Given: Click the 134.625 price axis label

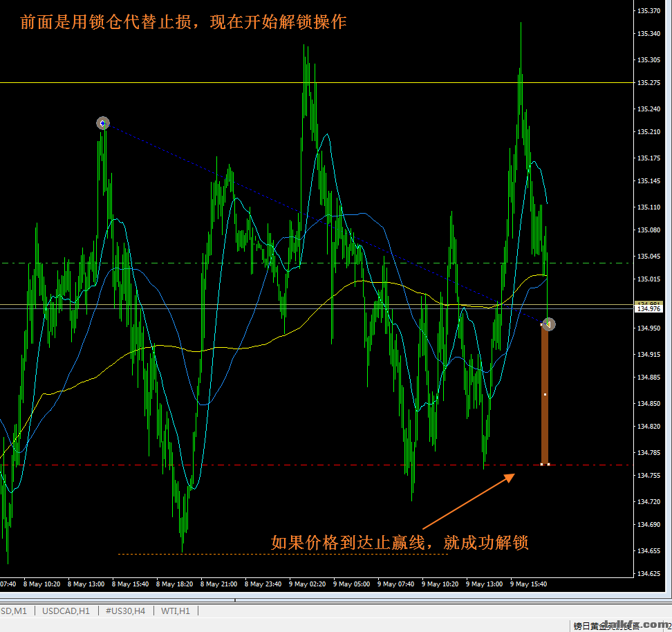Looking at the screenshot, I should [649, 574].
